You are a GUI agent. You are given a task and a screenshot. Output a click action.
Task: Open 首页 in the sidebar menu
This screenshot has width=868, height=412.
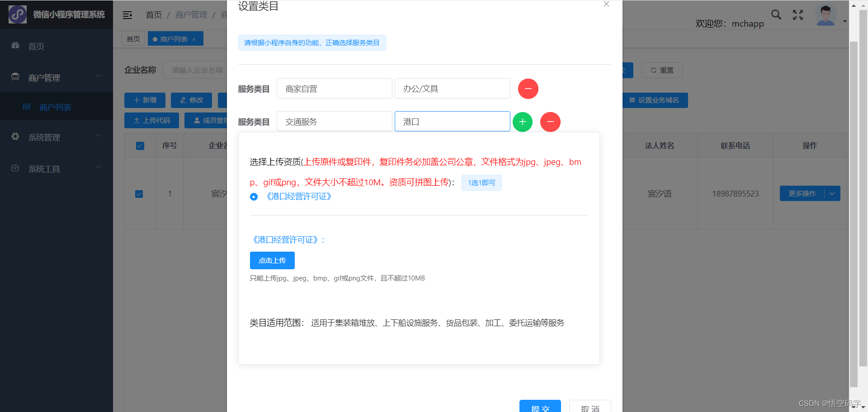coord(57,46)
